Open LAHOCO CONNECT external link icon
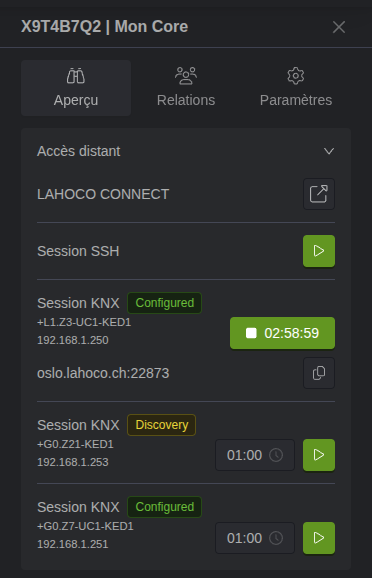 319,194
